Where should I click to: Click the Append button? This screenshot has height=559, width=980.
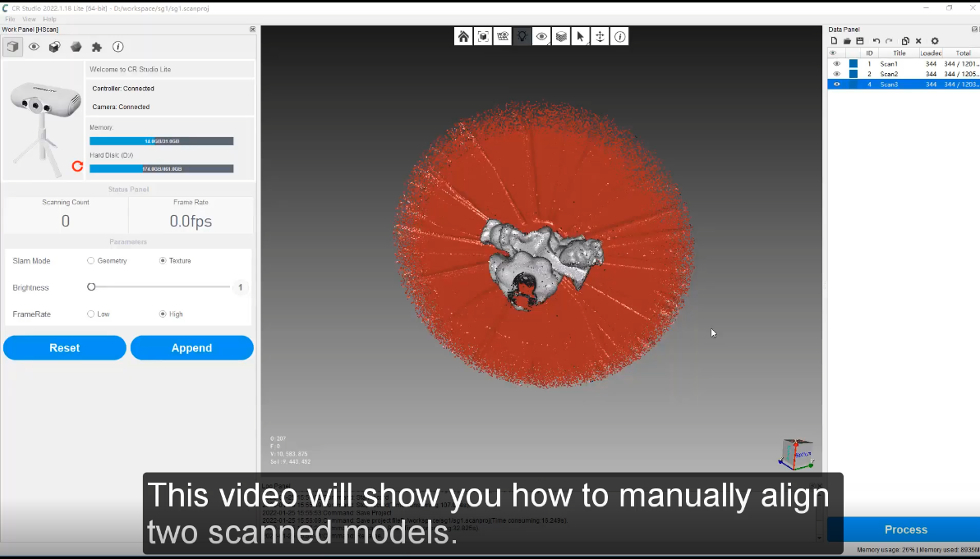[x=191, y=347]
